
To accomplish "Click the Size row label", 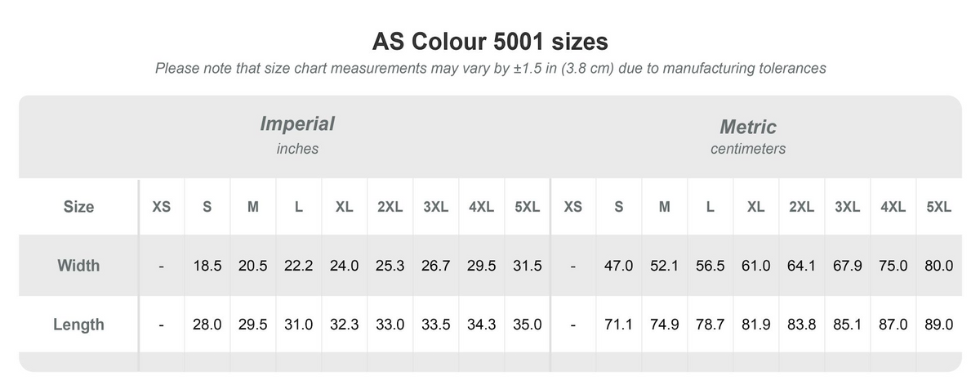I will pos(78,207).
